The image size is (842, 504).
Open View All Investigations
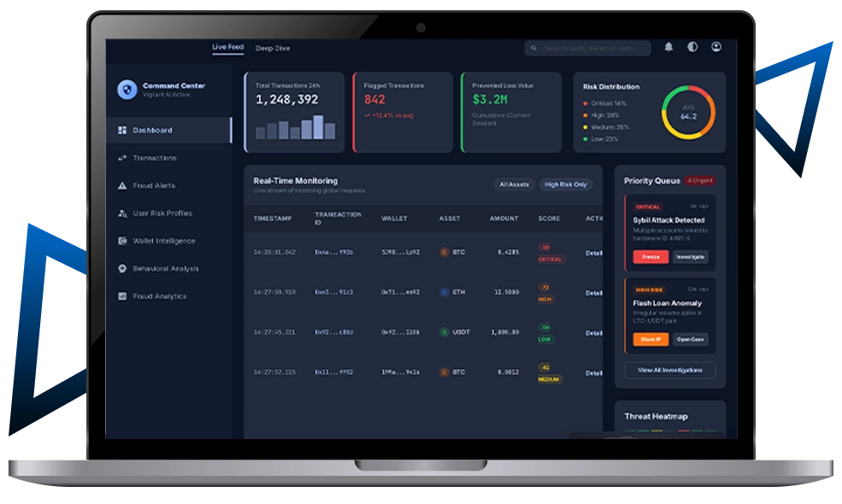coord(672,370)
